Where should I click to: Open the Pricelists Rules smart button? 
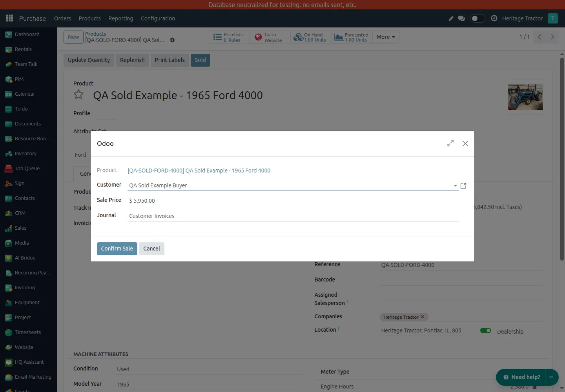[229, 37]
